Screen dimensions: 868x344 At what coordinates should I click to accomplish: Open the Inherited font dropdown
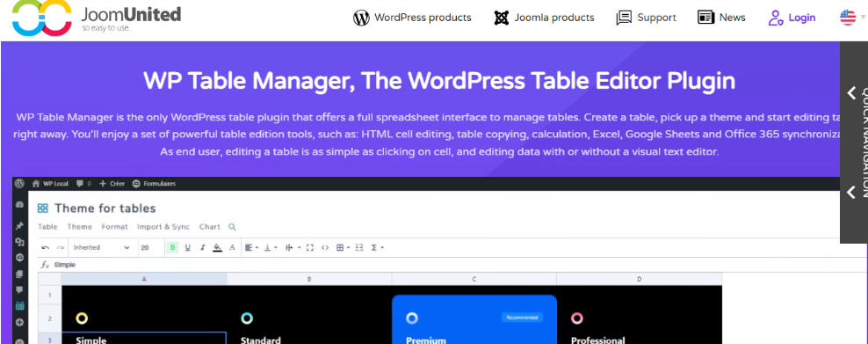(102, 247)
